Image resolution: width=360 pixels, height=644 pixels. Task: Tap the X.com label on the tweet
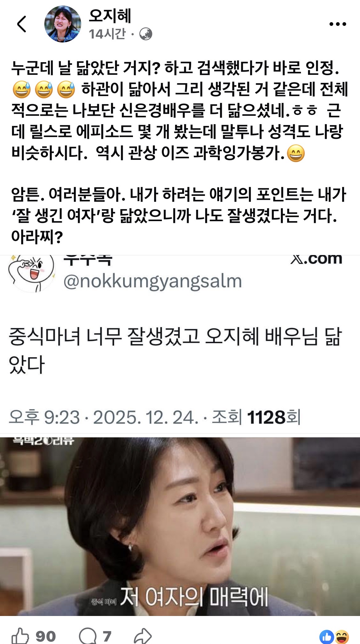tap(316, 259)
